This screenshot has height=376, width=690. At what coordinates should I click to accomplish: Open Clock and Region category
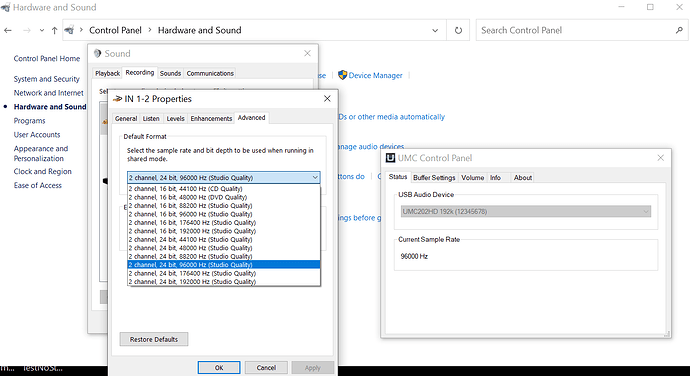coord(42,171)
